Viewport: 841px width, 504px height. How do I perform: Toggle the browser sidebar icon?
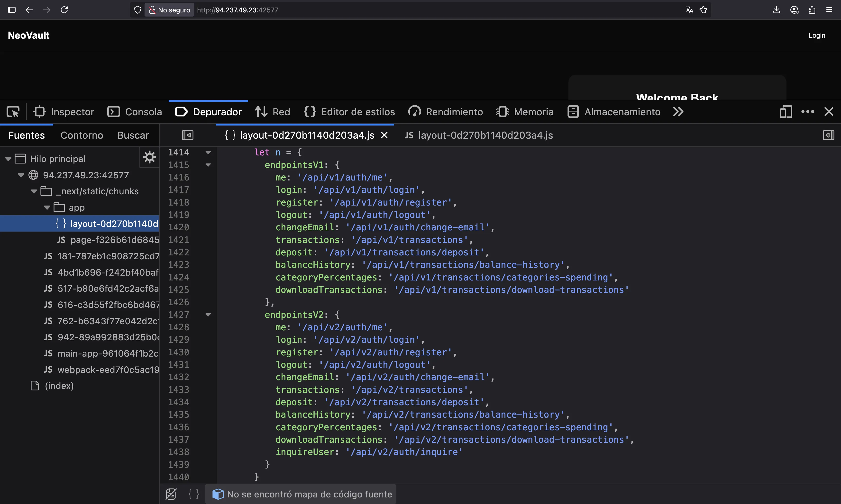(11, 10)
